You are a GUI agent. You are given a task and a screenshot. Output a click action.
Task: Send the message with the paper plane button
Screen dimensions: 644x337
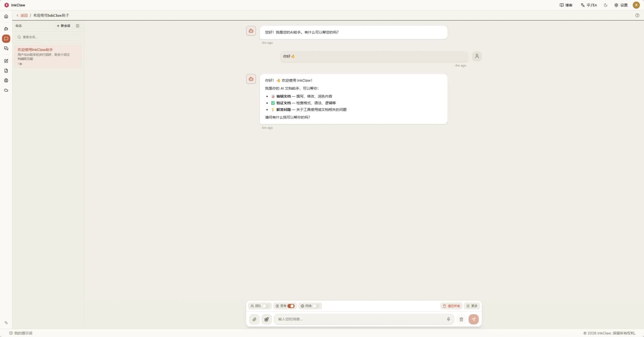click(x=474, y=319)
